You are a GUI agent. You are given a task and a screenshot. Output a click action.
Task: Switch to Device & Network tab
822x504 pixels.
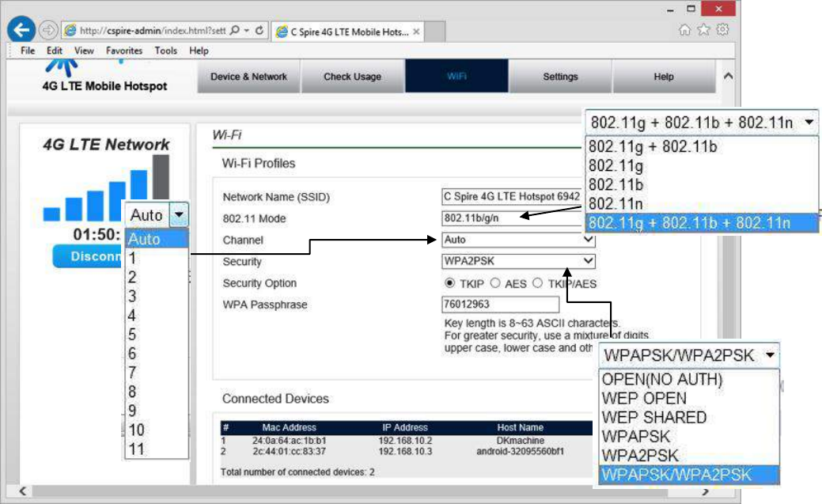click(248, 77)
